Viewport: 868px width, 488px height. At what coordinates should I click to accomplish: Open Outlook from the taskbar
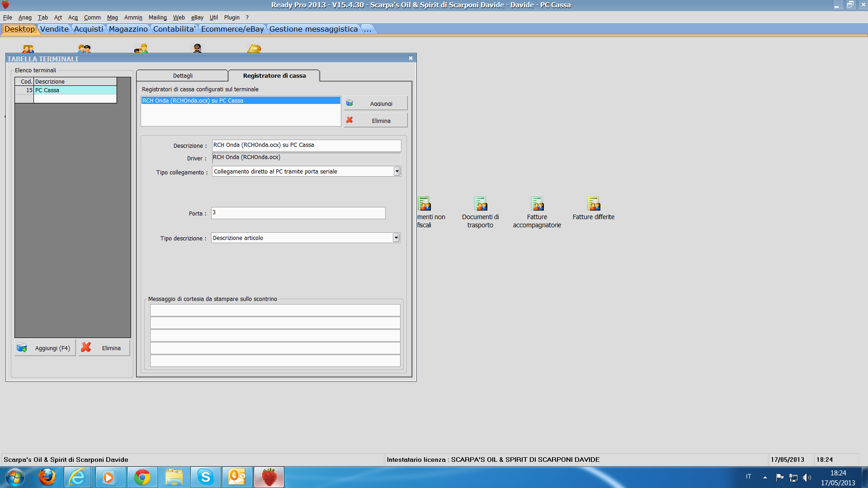[237, 477]
